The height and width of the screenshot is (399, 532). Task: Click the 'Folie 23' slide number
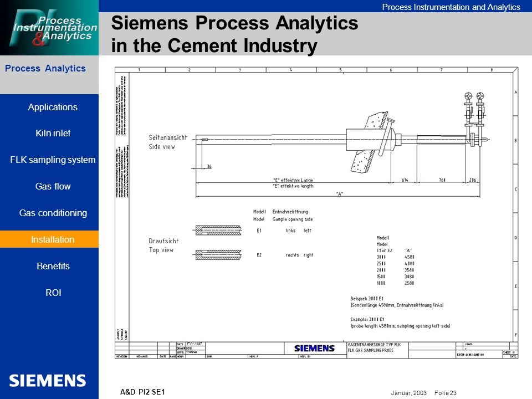coord(445,393)
